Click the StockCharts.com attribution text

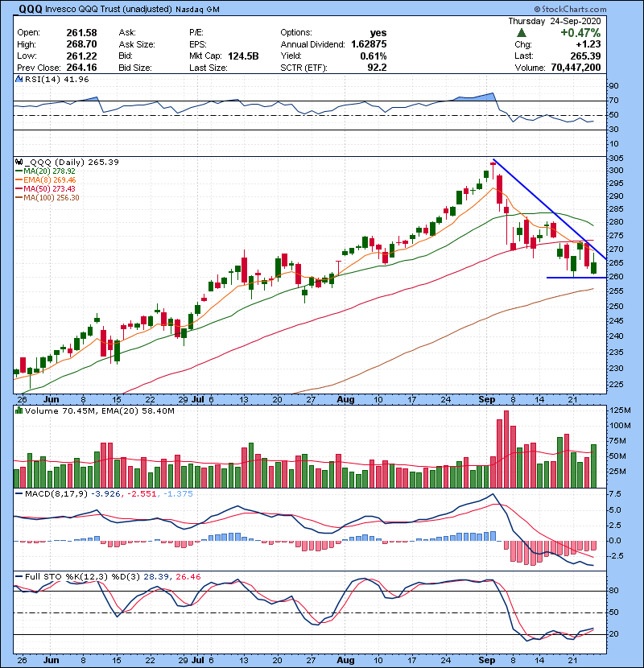(x=570, y=9)
